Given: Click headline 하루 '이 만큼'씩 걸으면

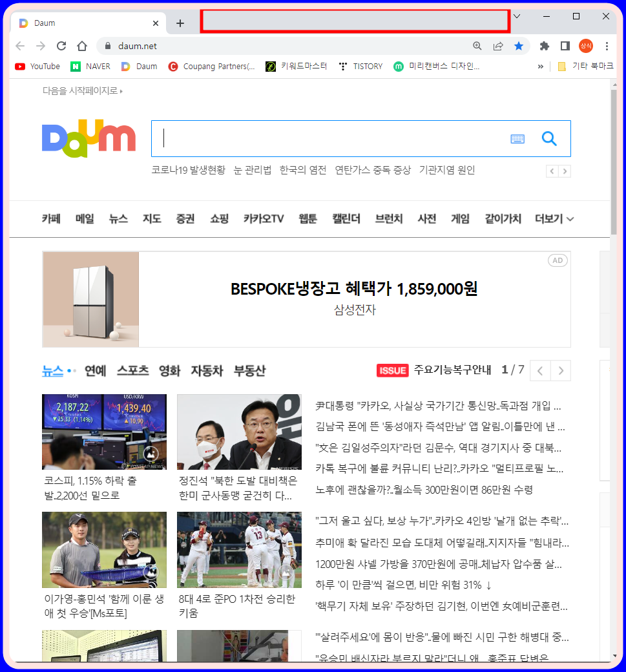Looking at the screenshot, I should click(x=403, y=585).
